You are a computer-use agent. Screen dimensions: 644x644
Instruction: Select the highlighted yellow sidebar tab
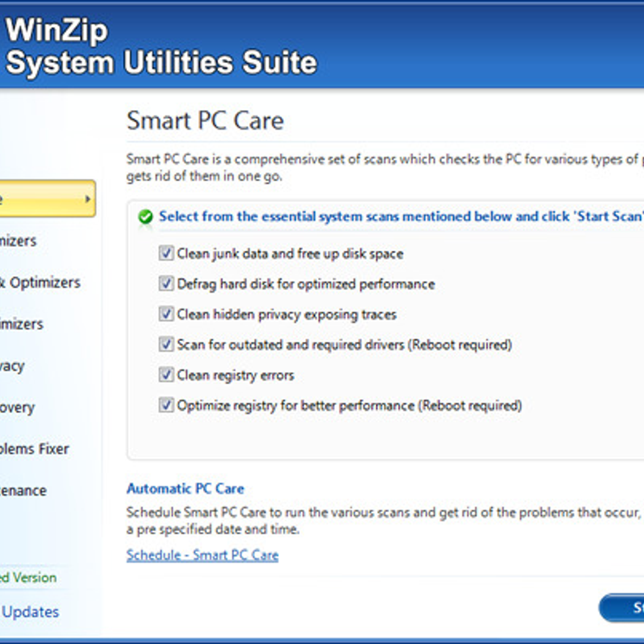(47, 199)
